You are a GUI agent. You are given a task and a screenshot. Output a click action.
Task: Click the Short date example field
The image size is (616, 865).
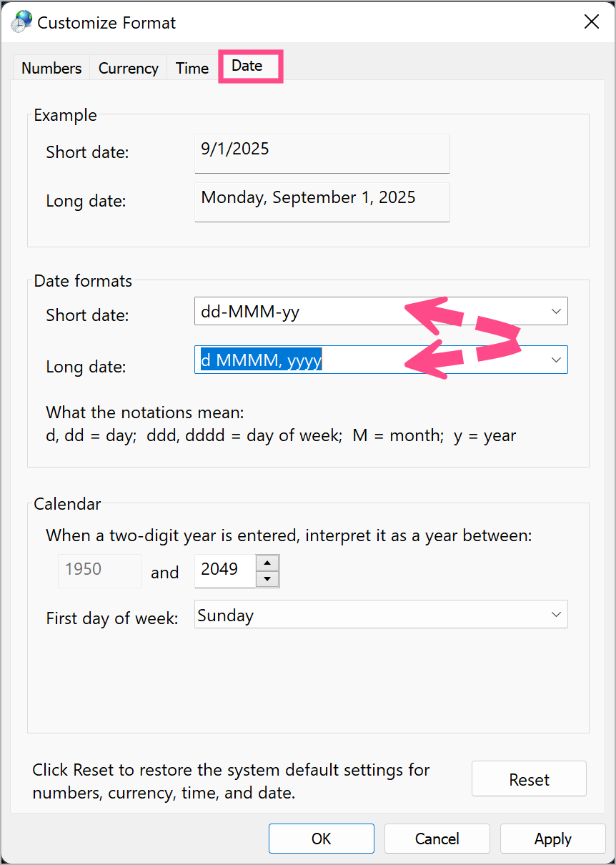[322, 152]
